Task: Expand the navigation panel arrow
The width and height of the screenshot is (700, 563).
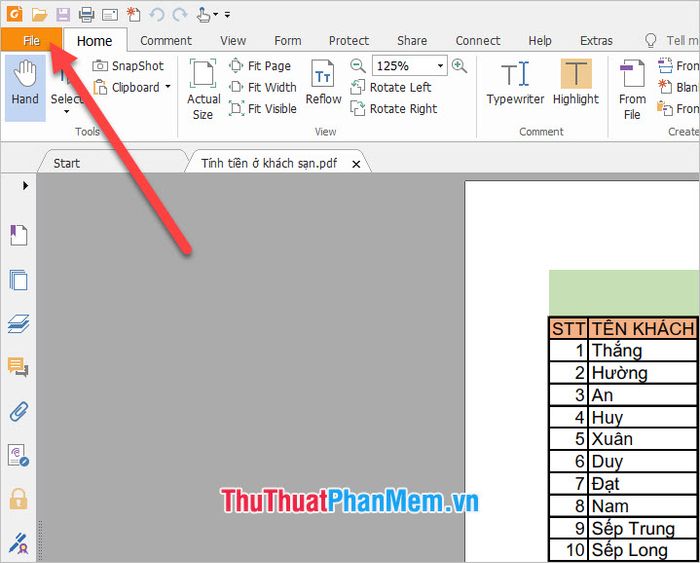Action: (x=25, y=185)
